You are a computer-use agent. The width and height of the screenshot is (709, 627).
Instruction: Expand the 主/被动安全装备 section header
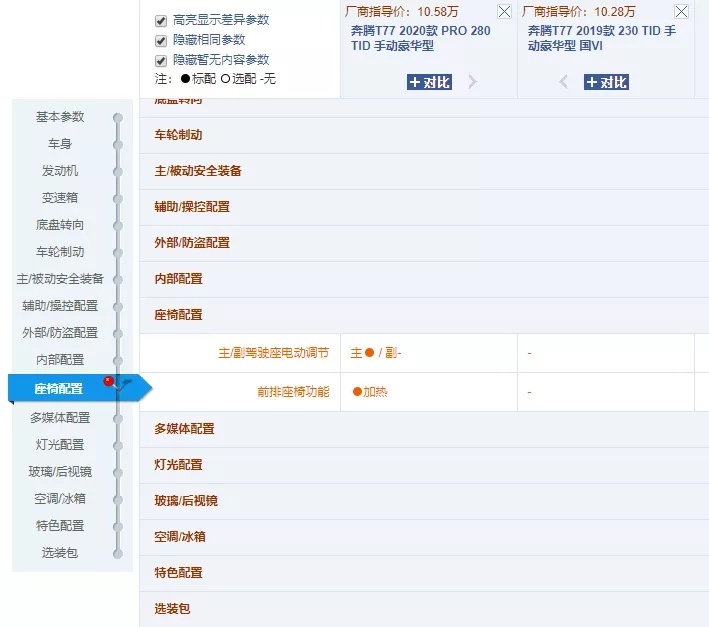coord(424,171)
